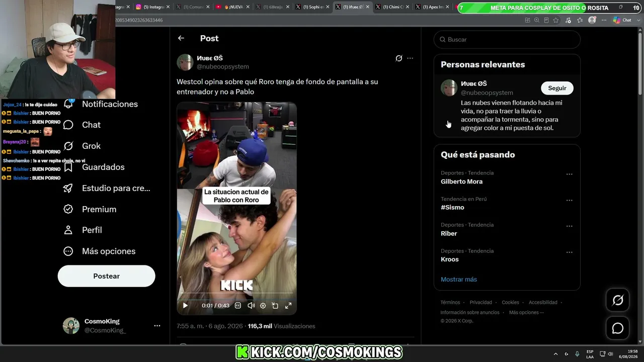Open the Premium page
The height and width of the screenshot is (362, 644).
(90, 209)
